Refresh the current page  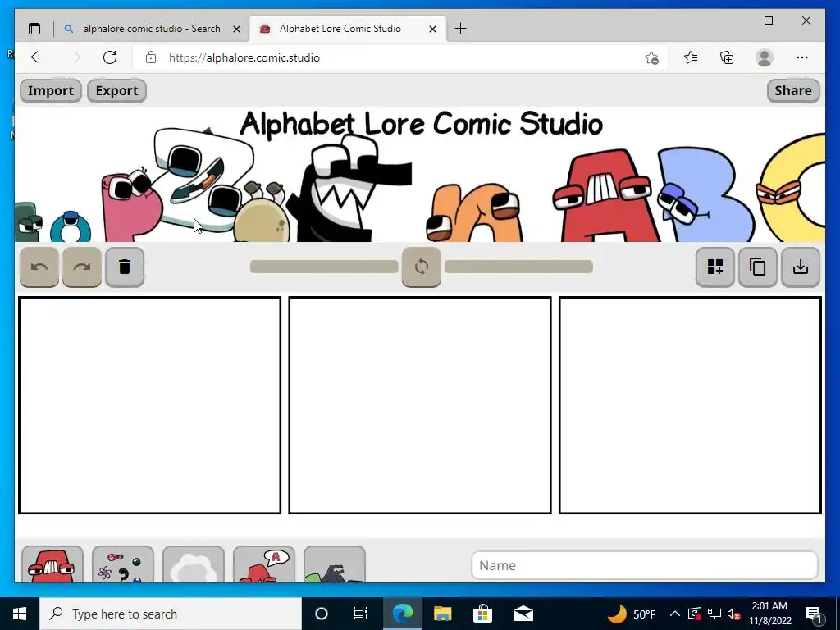point(110,57)
